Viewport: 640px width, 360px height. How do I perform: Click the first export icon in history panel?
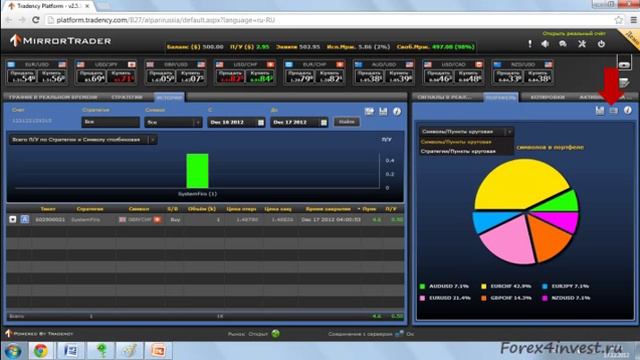369,111
